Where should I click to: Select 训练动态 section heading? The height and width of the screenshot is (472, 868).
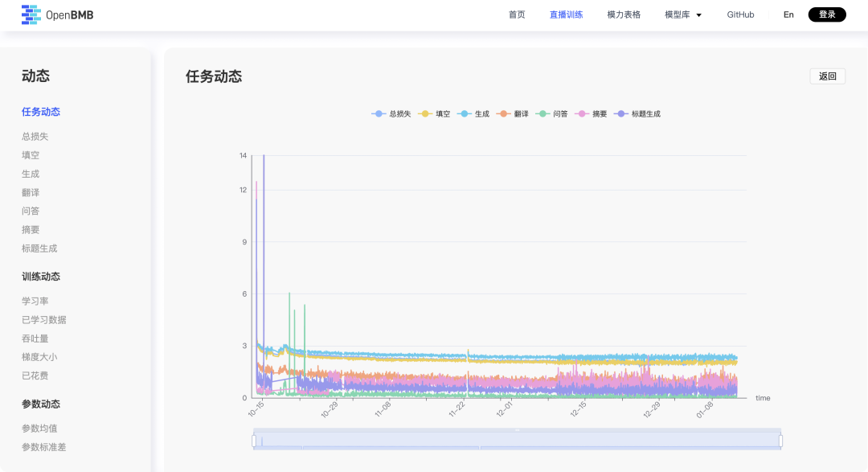click(x=41, y=277)
